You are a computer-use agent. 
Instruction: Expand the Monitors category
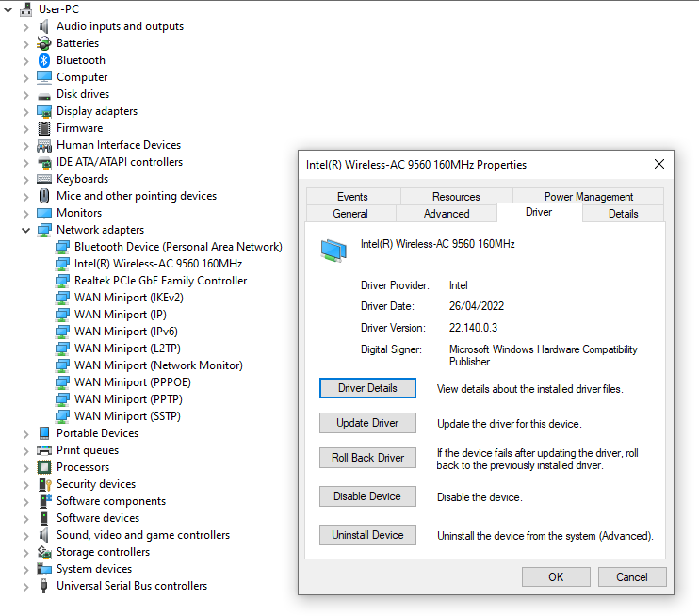[x=25, y=213]
